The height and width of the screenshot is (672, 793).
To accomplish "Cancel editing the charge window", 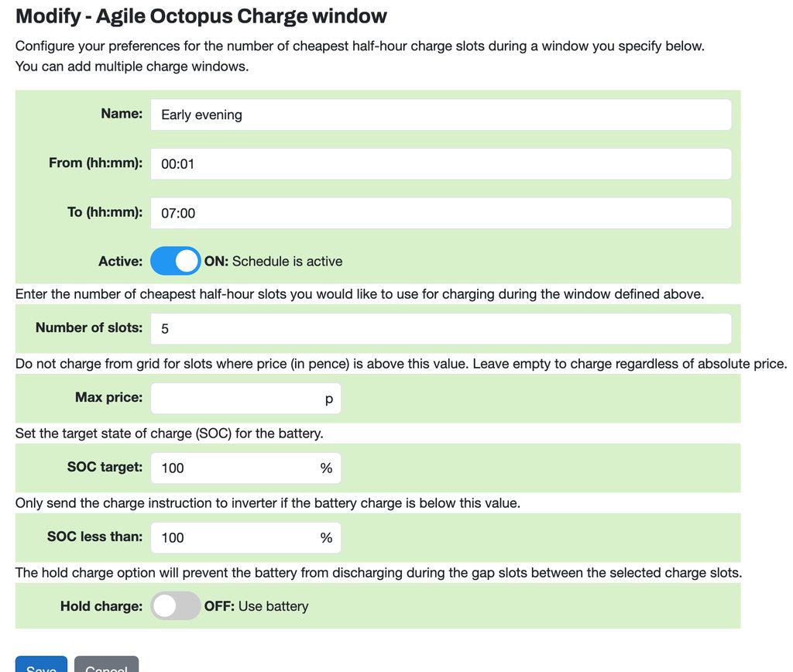I will [106, 666].
